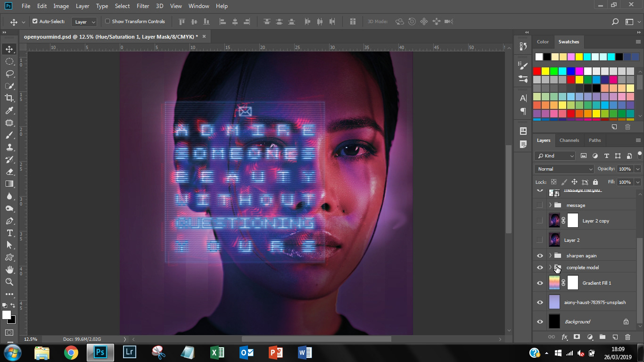
Task: Create new adjustment layer icon
Action: coord(590,337)
